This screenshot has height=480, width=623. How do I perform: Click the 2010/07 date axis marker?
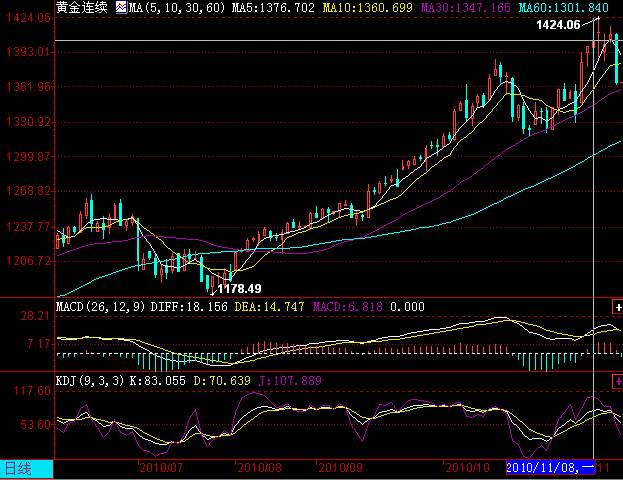click(x=161, y=468)
